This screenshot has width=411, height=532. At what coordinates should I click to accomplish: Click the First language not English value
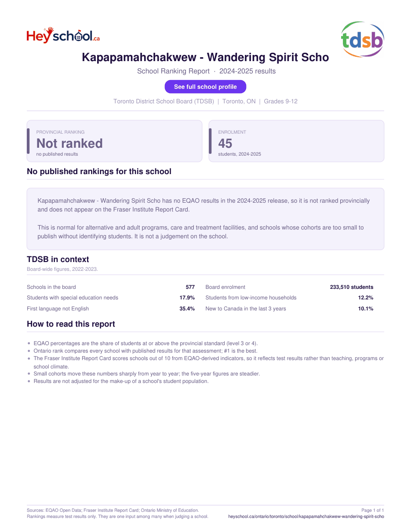tap(187, 309)
